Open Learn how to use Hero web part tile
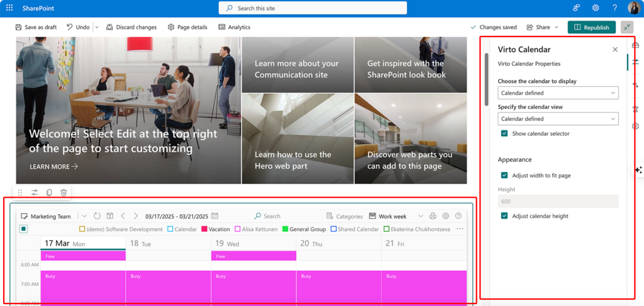The width and height of the screenshot is (644, 306). coord(297,139)
